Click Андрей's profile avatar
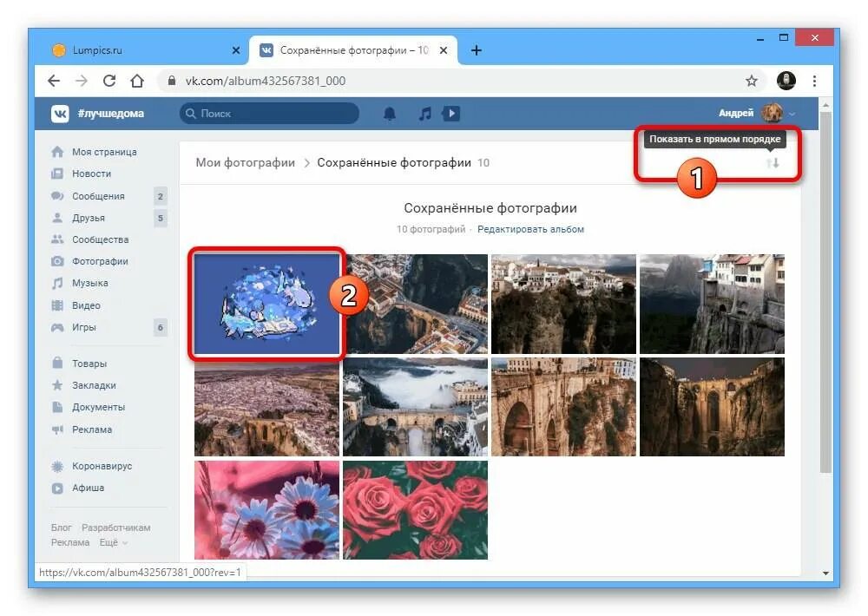Image resolution: width=868 pixels, height=616 pixels. tap(772, 113)
